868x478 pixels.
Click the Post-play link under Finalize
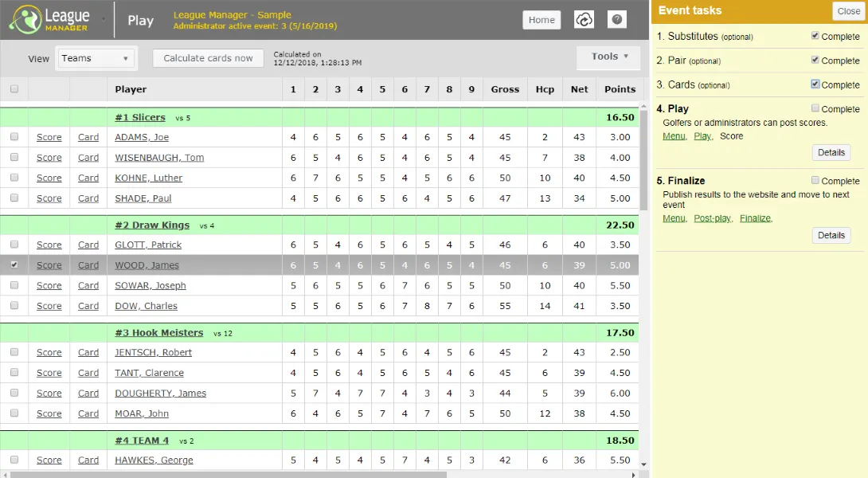712,218
